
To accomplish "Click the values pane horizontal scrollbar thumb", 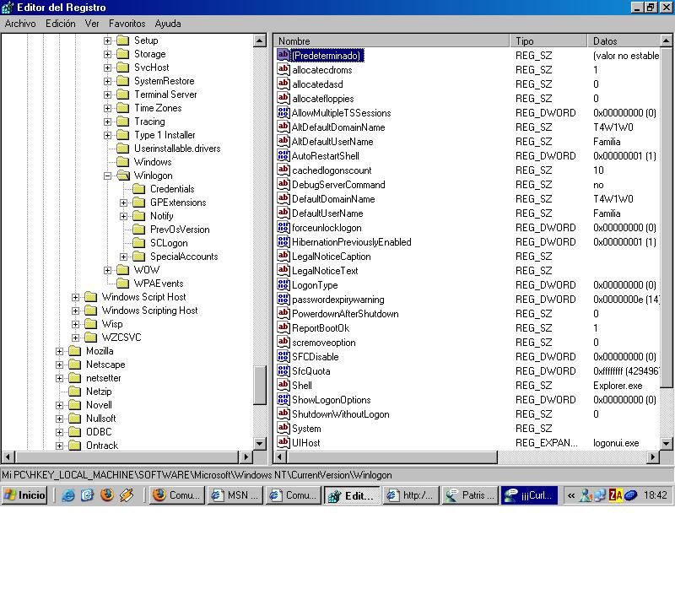I will [x=391, y=457].
